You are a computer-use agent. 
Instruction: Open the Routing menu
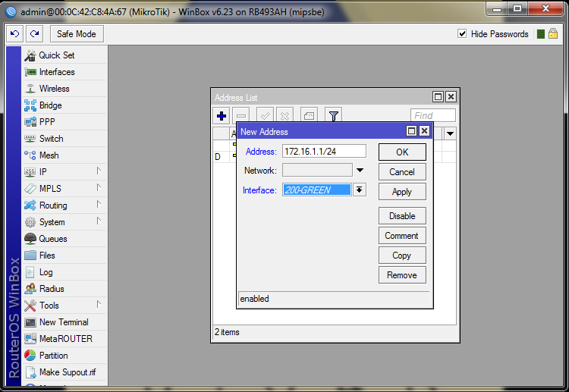pyautogui.click(x=65, y=205)
